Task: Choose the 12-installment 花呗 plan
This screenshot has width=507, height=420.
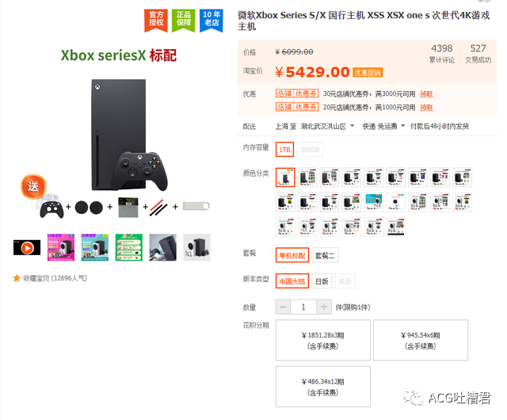Action: tap(323, 387)
